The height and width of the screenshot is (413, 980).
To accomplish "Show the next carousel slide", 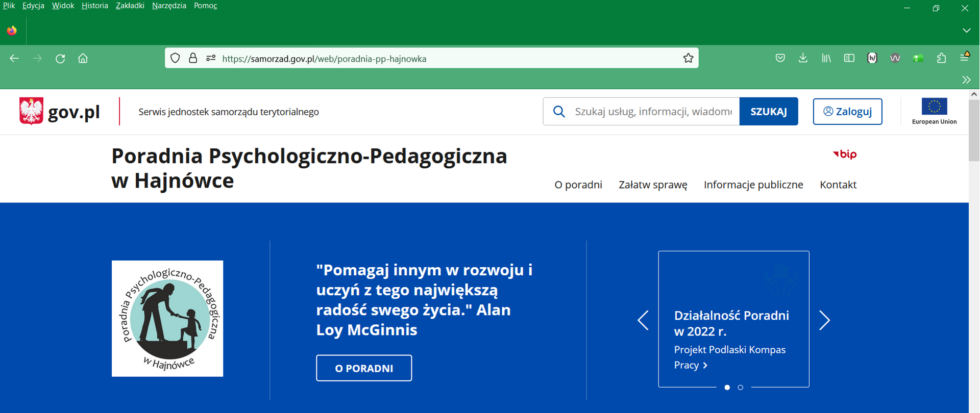I will pos(824,320).
